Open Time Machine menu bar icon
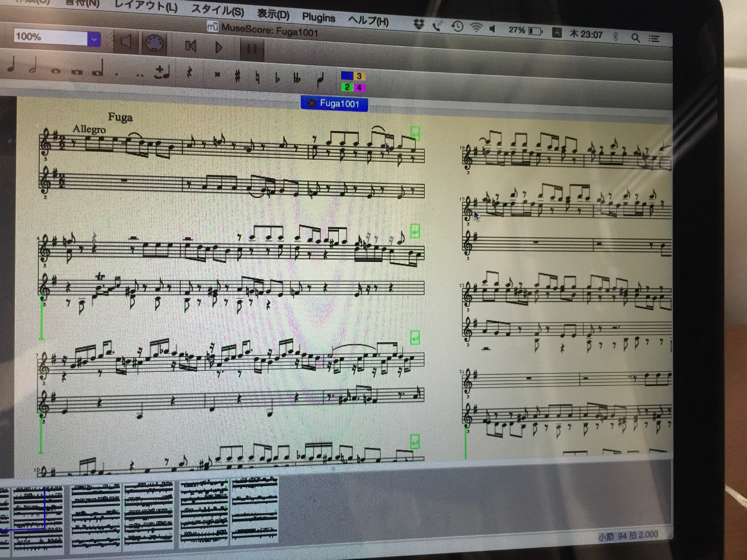This screenshot has width=747, height=560. coord(457,26)
